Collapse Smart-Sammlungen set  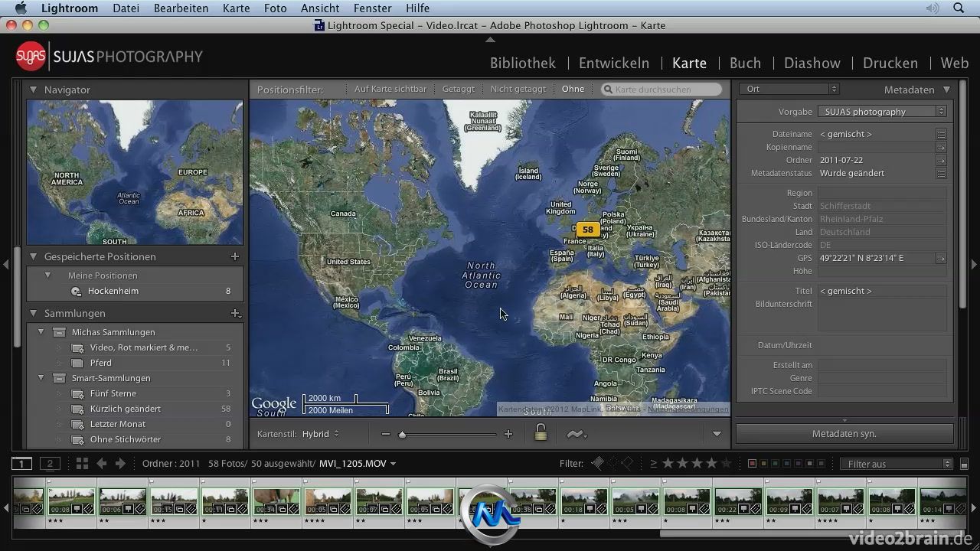click(x=41, y=378)
